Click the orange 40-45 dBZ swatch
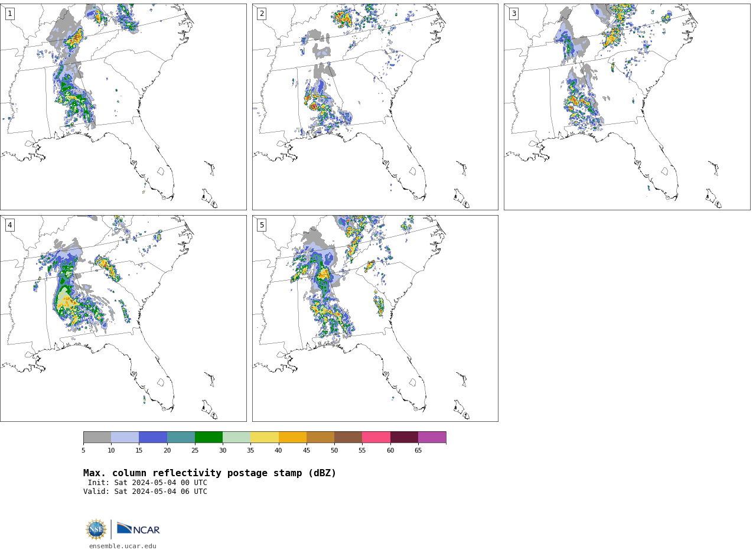Image resolution: width=756 pixels, height=553 pixels. [292, 437]
